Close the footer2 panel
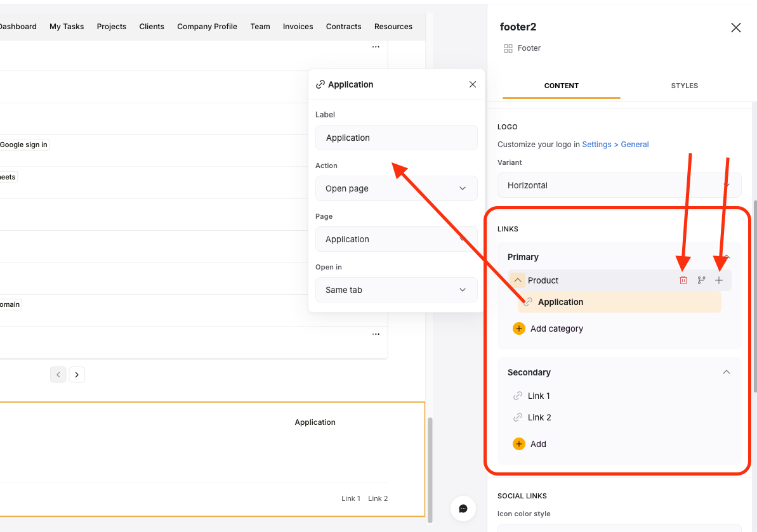757x532 pixels. 736,27
